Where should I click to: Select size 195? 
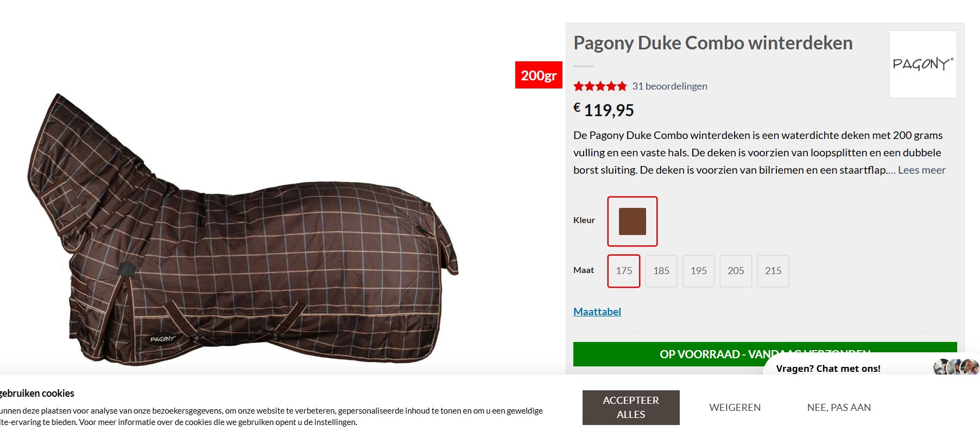pyautogui.click(x=699, y=271)
